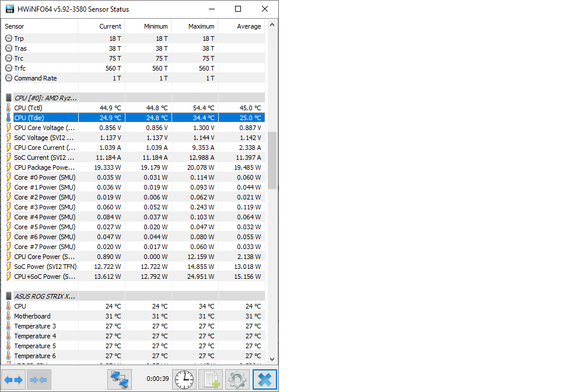Screen dimensions: 588x392
Task: Click the lightning icon beside CPU Package Power
Action: coord(9,167)
